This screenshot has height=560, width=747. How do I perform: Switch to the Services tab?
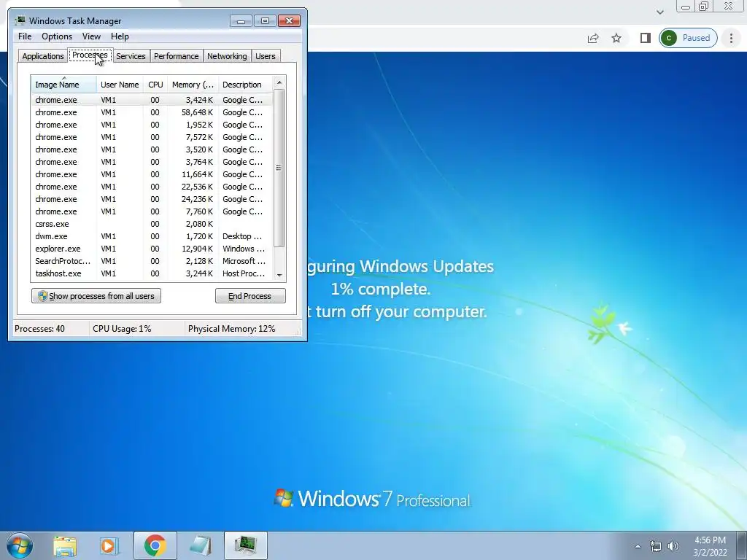coord(131,56)
